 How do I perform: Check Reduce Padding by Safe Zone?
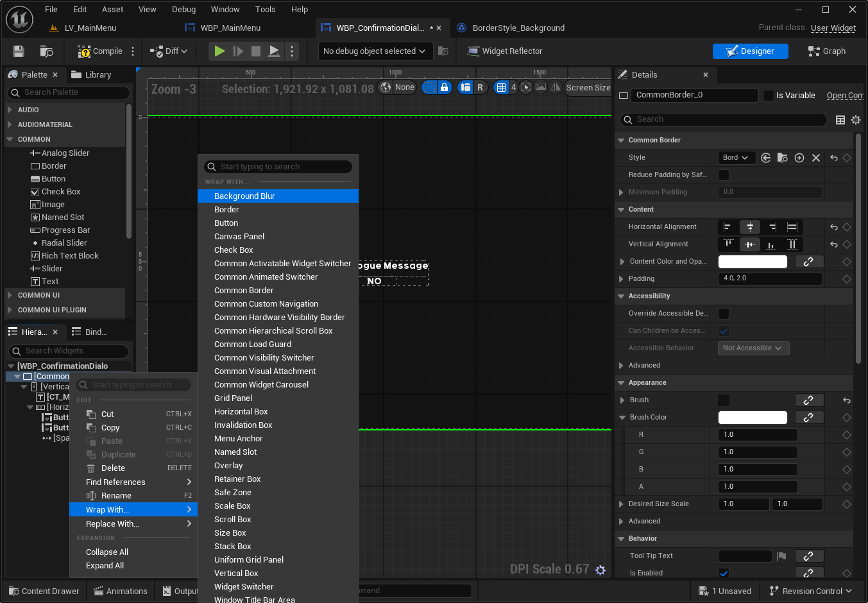724,175
